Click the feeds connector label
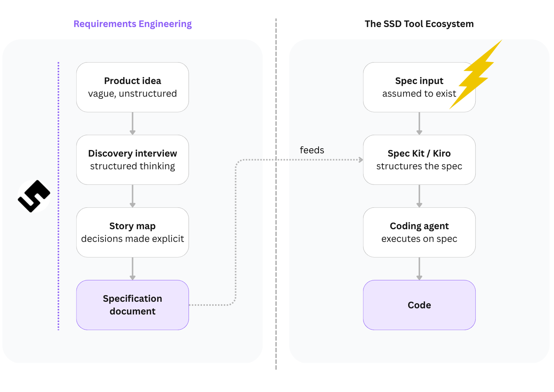This screenshot has width=554, height=392. click(312, 150)
